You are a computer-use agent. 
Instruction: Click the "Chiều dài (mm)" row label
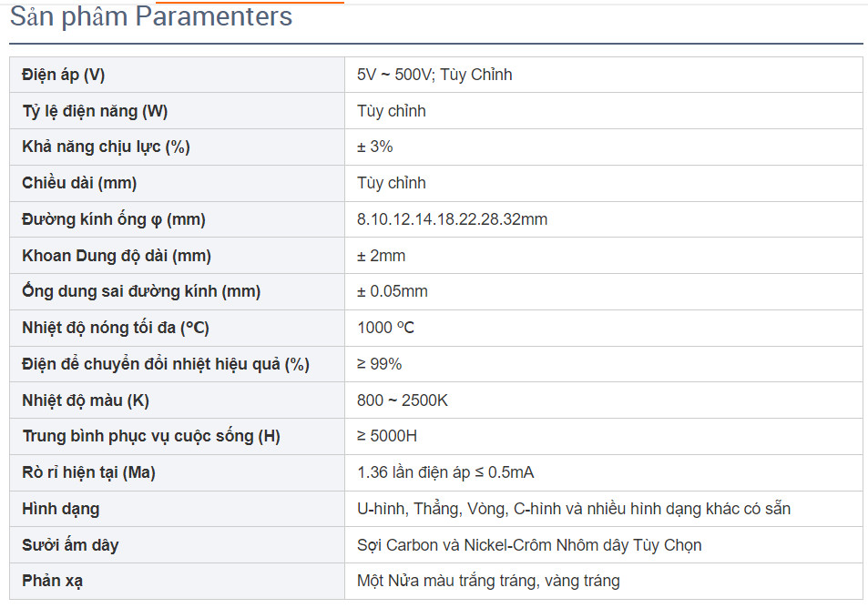tap(79, 183)
